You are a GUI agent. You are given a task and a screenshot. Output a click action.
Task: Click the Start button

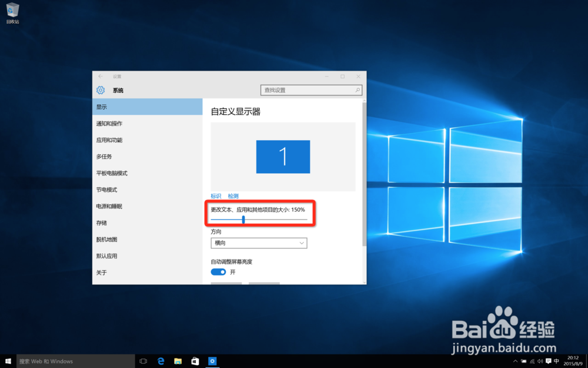[x=8, y=361]
